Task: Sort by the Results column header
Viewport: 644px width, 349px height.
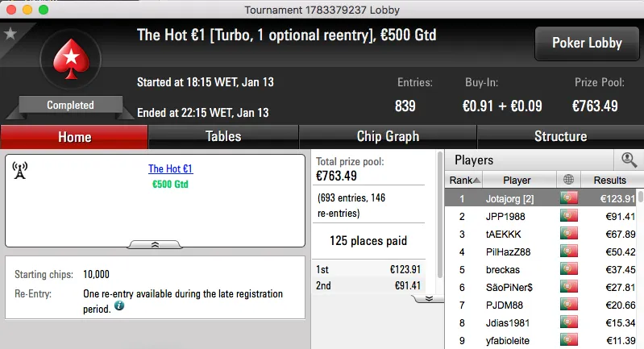Action: (609, 180)
